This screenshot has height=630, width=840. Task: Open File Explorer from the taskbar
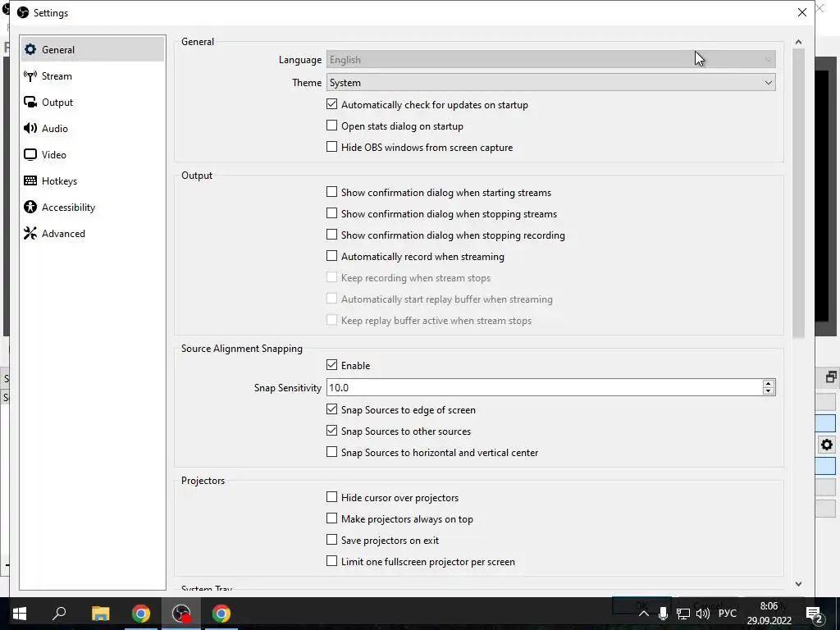[100, 614]
